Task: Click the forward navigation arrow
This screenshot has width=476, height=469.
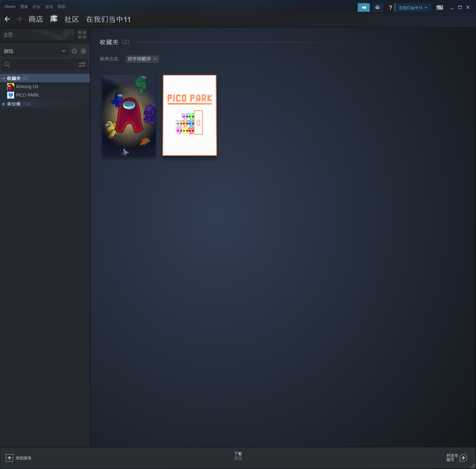Action: pos(19,19)
